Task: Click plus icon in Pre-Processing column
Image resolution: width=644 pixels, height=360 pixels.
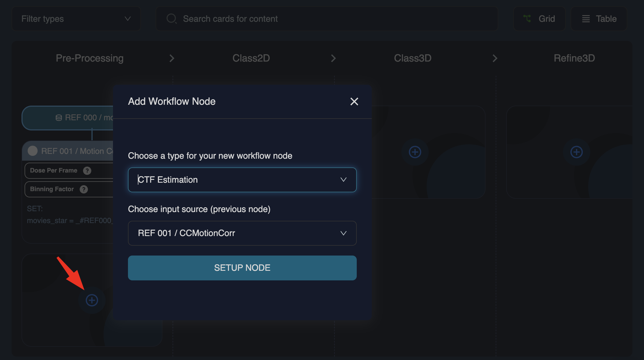Action: 92,300
